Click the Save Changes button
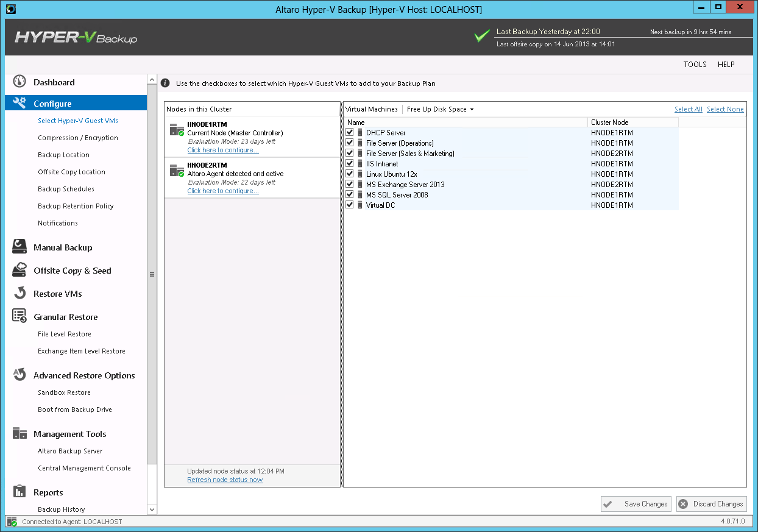 [x=636, y=504]
